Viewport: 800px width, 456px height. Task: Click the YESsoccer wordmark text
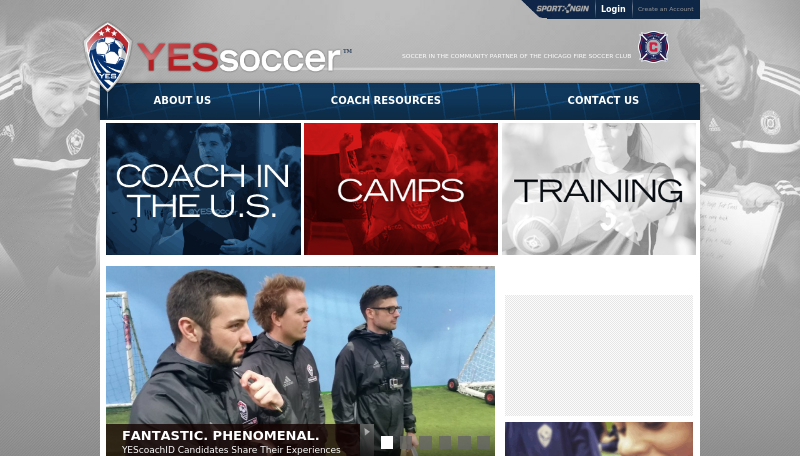(x=239, y=57)
